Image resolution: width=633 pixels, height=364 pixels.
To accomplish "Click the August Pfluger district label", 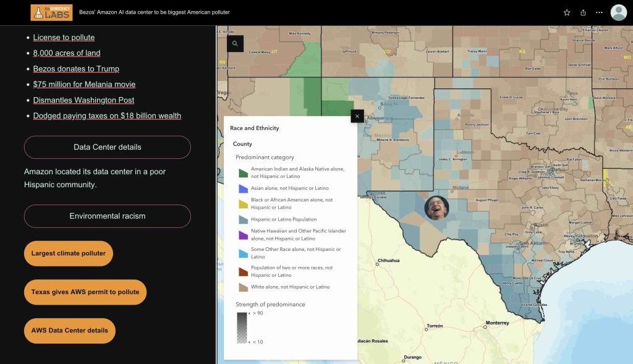I will coord(487,200).
